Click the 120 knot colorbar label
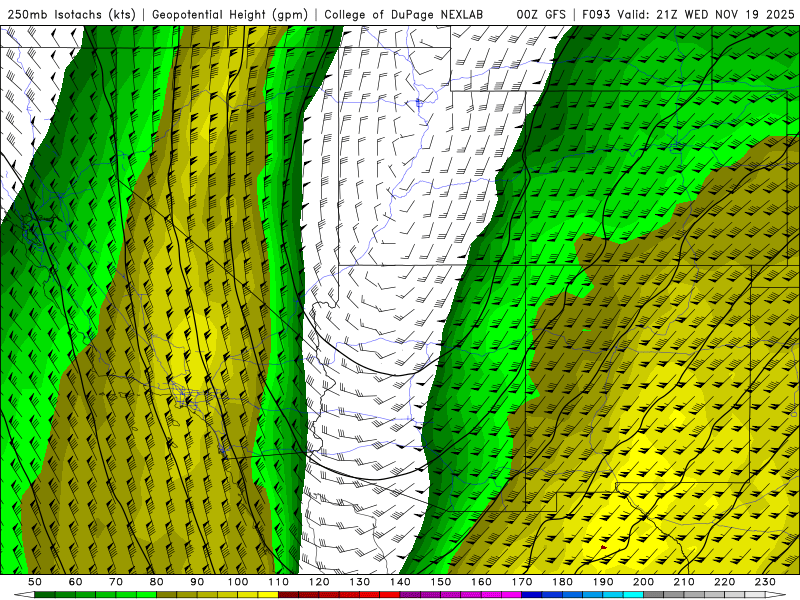 [319, 582]
